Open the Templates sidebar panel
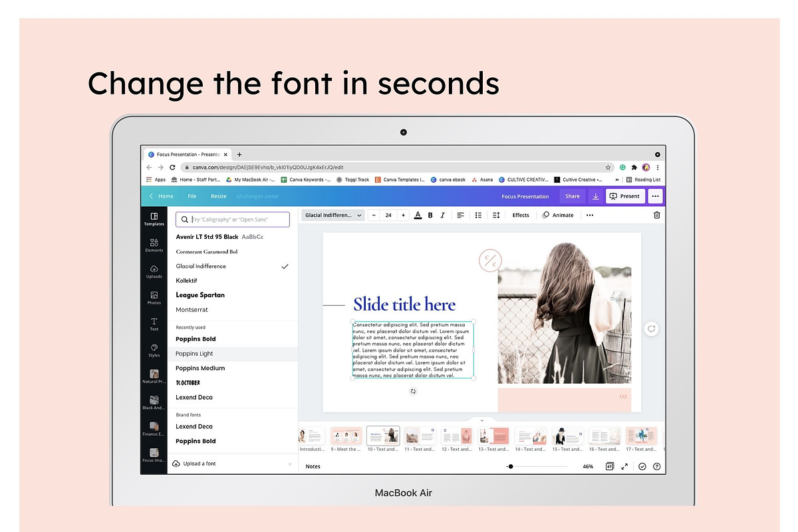 click(x=154, y=219)
